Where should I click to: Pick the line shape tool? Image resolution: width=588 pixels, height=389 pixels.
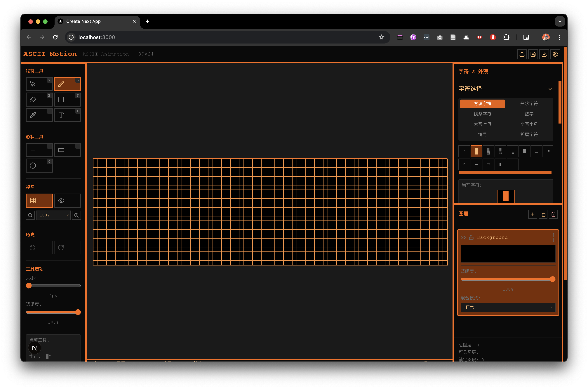[39, 150]
